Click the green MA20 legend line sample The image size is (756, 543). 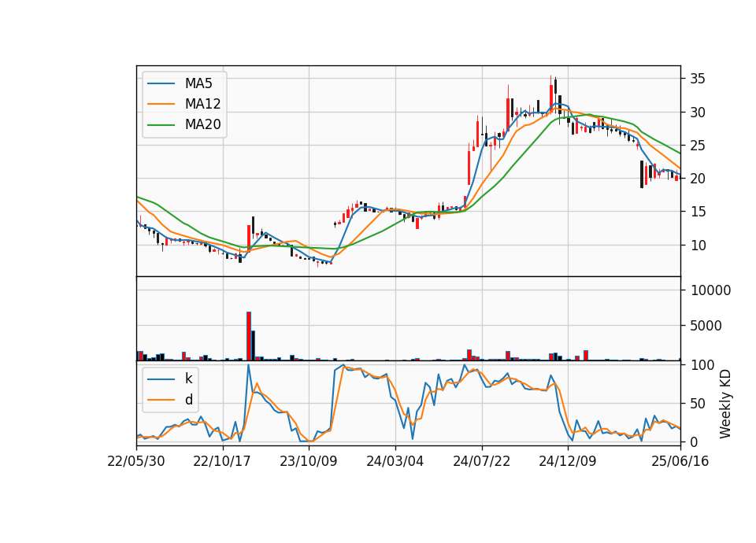[x=161, y=124]
